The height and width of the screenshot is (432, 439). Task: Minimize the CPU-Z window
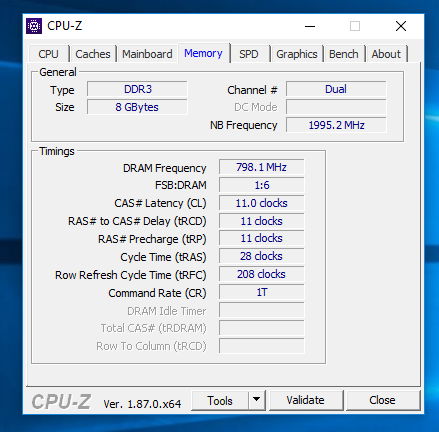(310, 26)
